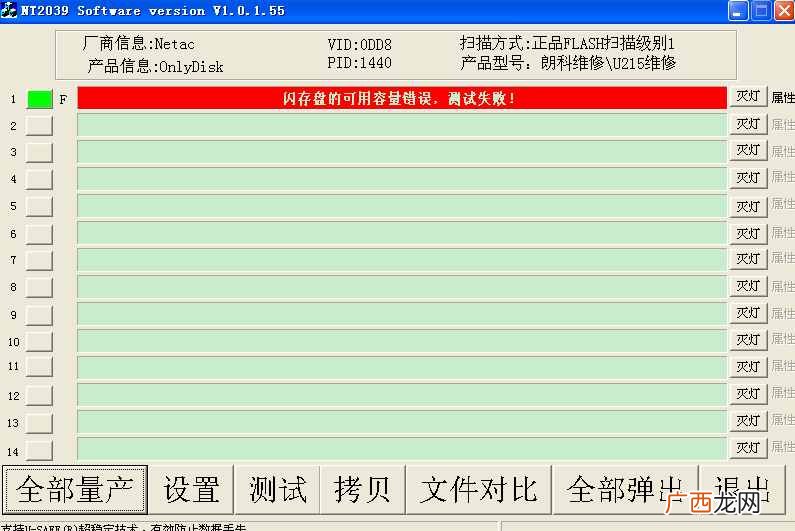Click the PID:1440 text
This screenshot has height=531, width=795.
359,63
